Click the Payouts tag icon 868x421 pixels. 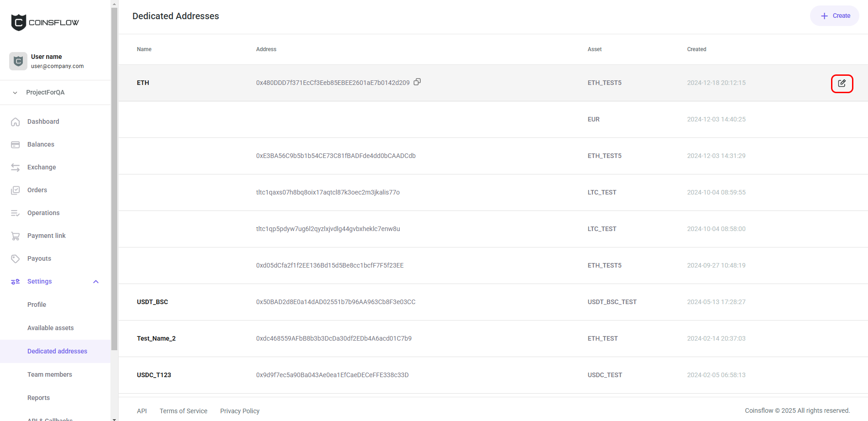[x=16, y=259]
